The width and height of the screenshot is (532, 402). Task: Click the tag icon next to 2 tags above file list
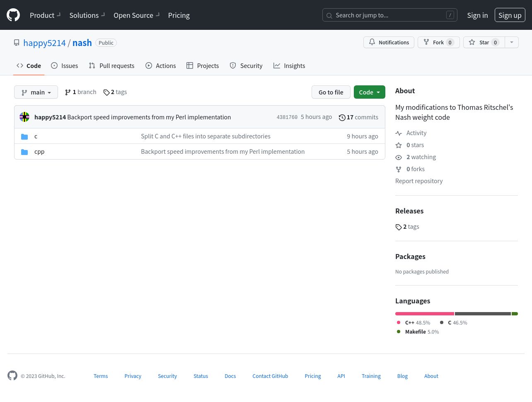click(106, 92)
